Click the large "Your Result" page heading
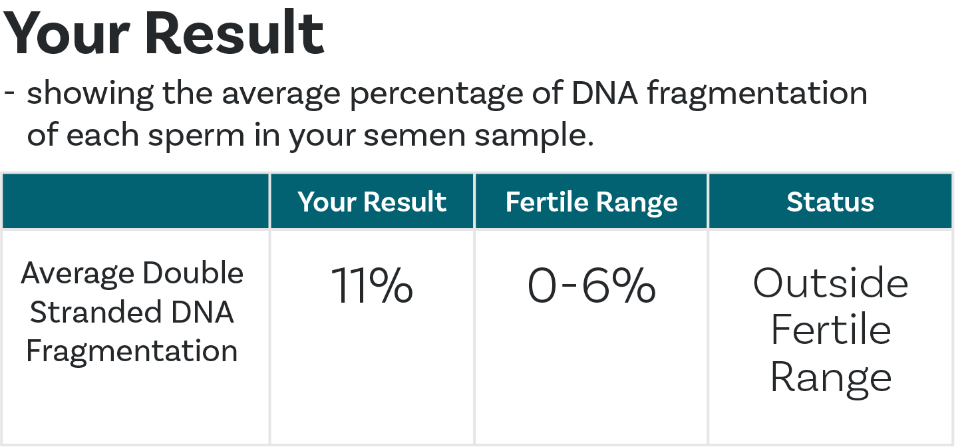This screenshot has height=447, width=980. [164, 33]
